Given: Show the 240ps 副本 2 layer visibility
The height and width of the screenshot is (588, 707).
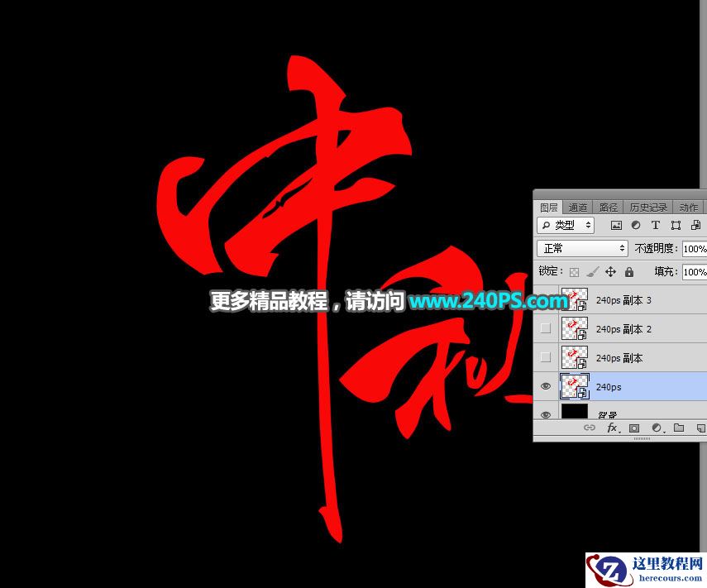Looking at the screenshot, I should 546,328.
